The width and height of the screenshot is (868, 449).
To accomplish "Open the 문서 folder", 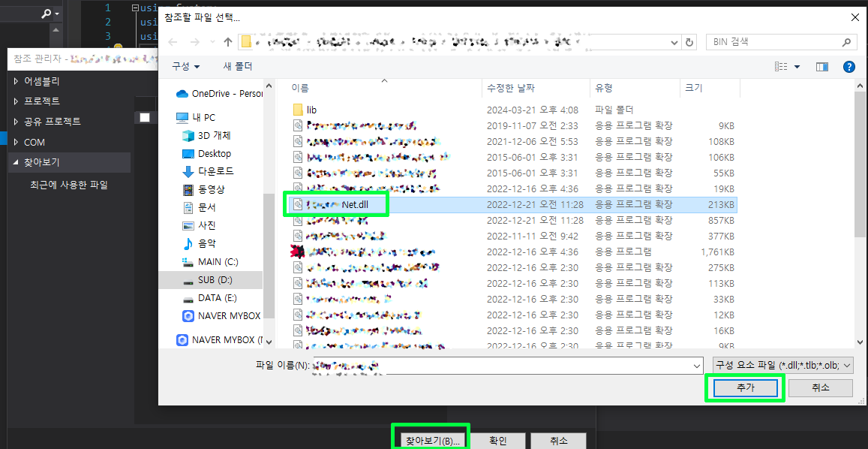I will coord(200,207).
